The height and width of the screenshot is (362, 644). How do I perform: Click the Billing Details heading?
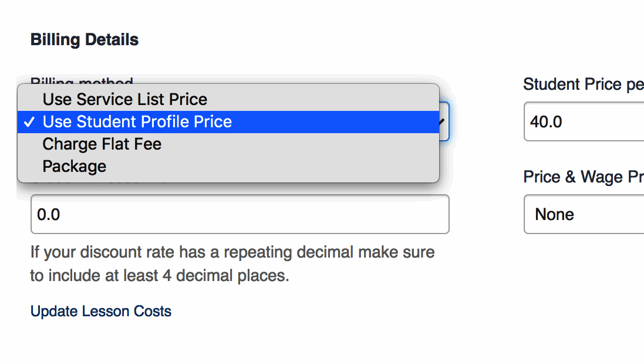(85, 40)
